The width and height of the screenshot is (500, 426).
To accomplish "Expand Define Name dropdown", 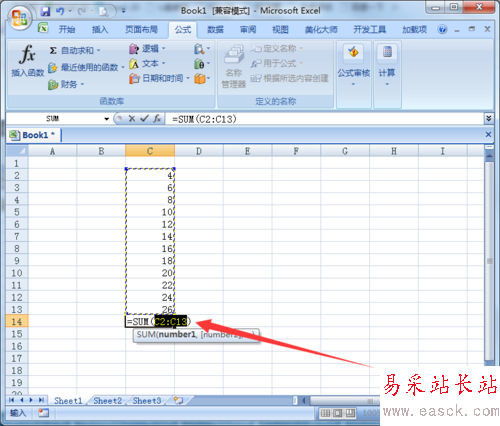I will pos(301,49).
